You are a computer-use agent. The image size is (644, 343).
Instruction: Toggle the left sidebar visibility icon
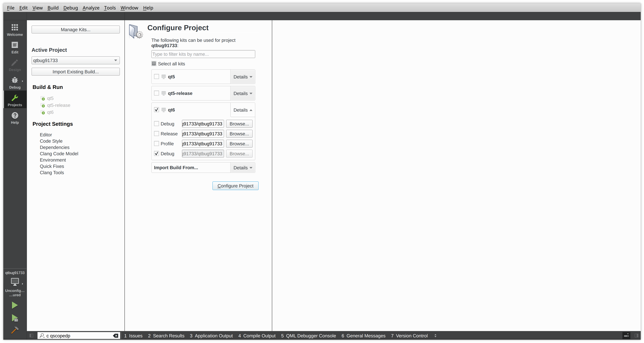point(31,336)
